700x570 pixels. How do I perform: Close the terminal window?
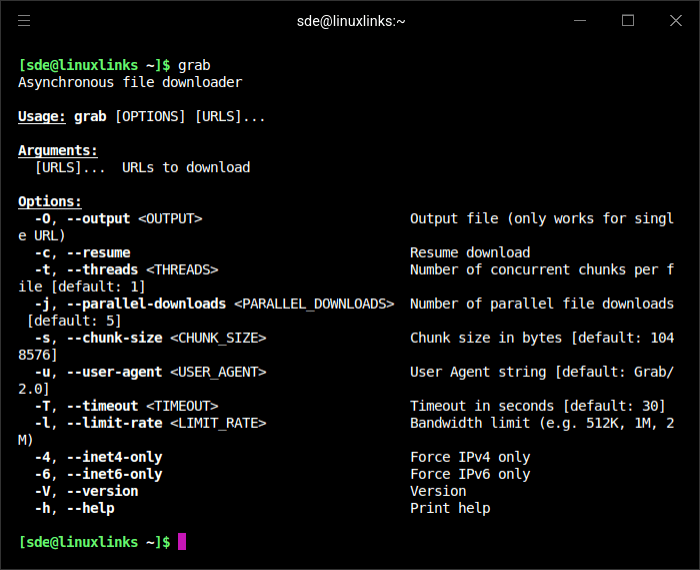pos(676,20)
